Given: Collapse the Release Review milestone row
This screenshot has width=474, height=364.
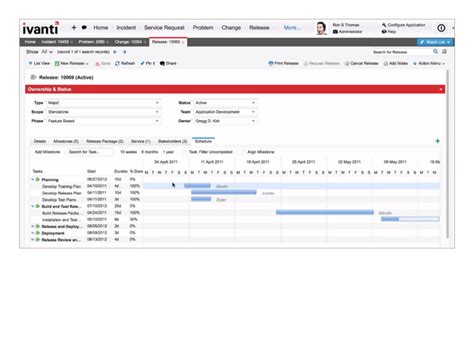Looking at the screenshot, I should (33, 240).
